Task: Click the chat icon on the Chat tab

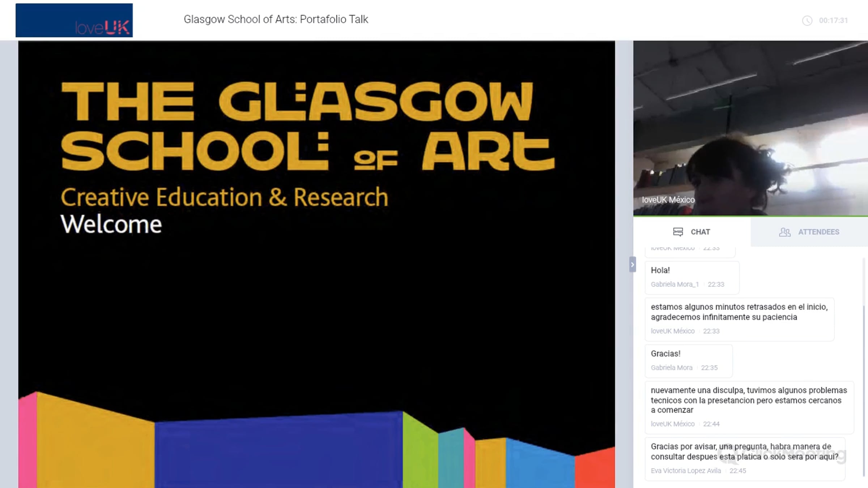Action: (678, 232)
